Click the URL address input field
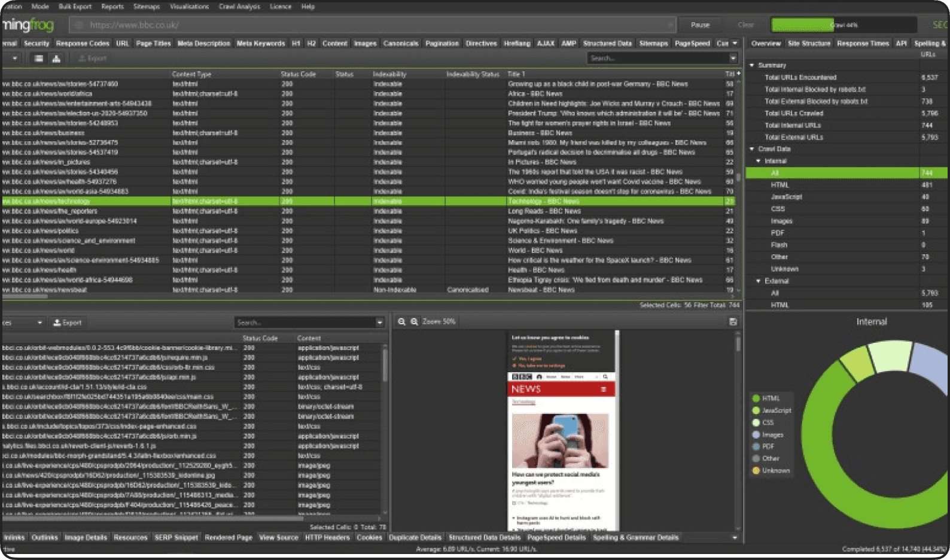The width and height of the screenshot is (950, 560). tap(372, 25)
